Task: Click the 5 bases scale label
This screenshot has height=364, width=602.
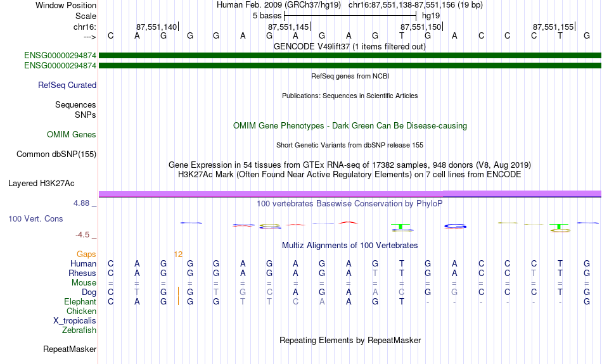Action: (267, 16)
